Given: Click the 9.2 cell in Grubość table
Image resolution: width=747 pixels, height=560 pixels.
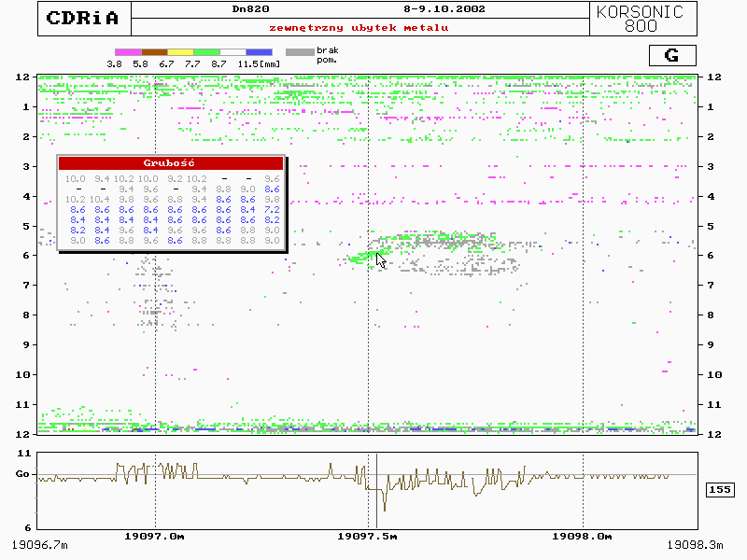Looking at the screenshot, I should tap(175, 179).
